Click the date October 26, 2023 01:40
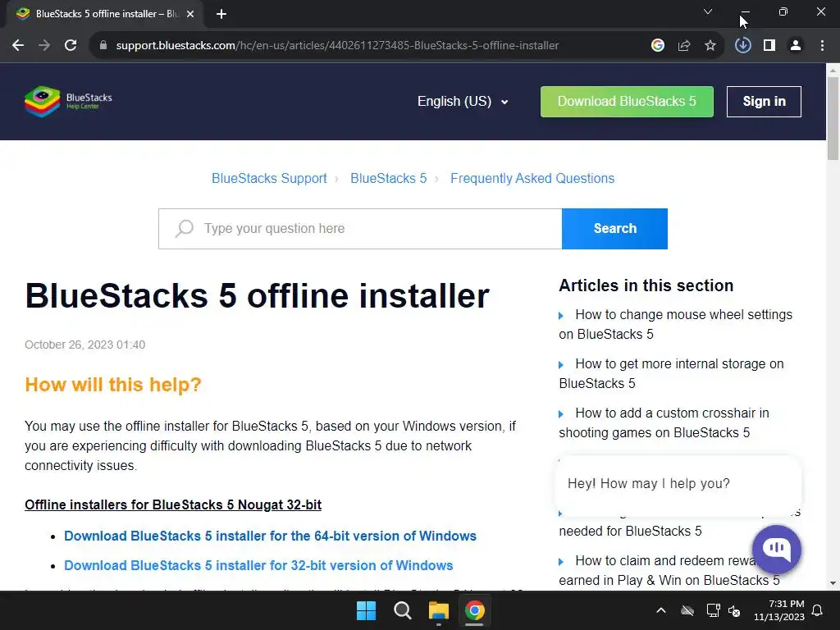 click(x=85, y=345)
